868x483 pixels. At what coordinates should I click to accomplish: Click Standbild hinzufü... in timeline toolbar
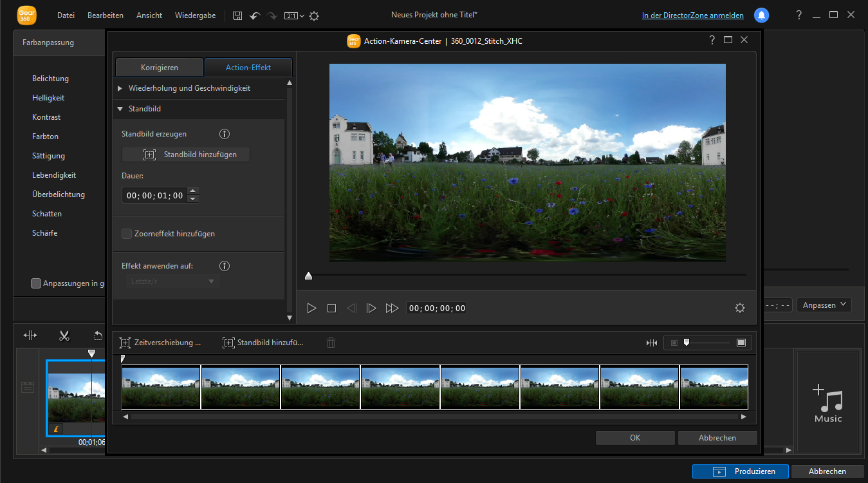pos(263,343)
